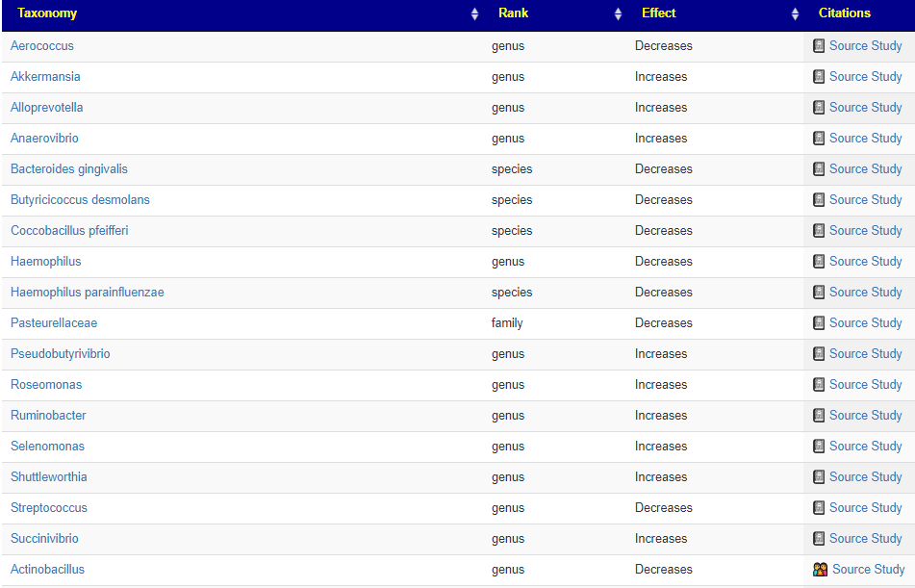The width and height of the screenshot is (915, 588).
Task: Sort table using the Effect column arrows
Action: (795, 14)
